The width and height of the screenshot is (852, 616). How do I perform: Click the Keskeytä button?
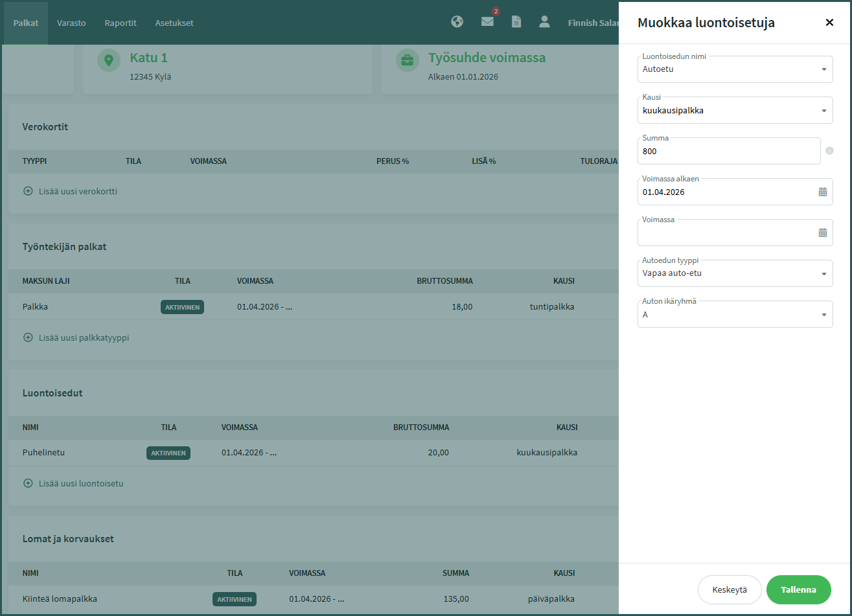(x=730, y=590)
